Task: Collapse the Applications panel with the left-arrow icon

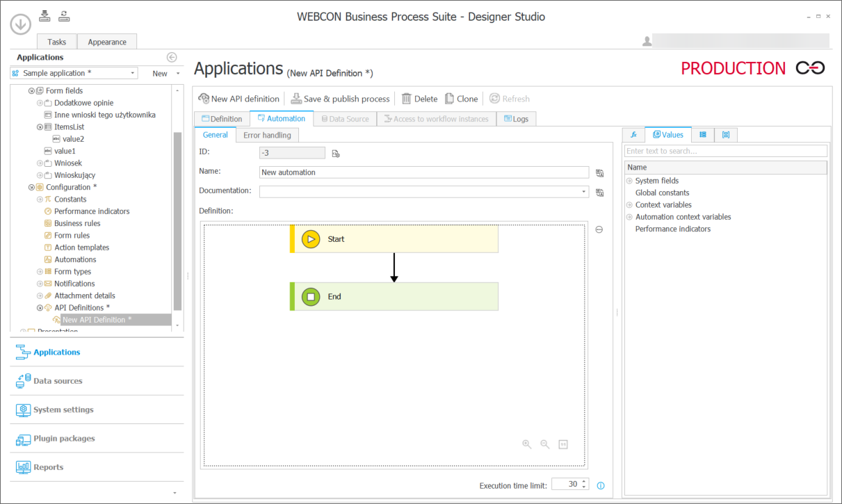Action: (x=172, y=58)
